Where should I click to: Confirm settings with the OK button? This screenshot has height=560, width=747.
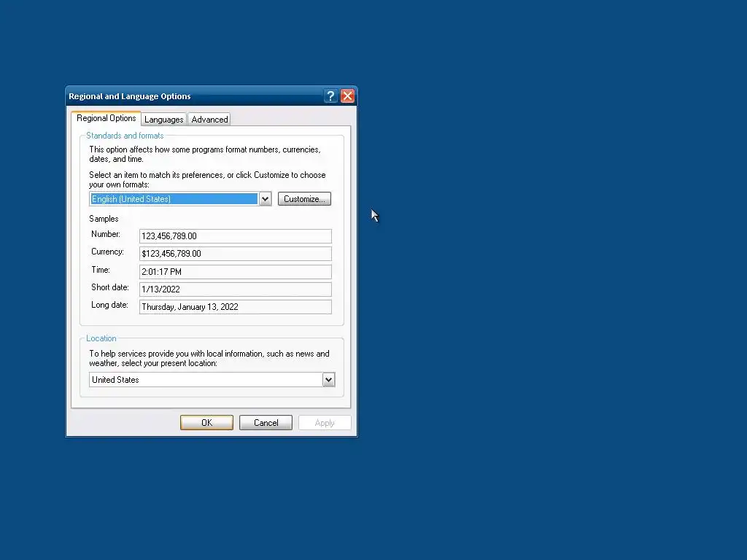coord(206,422)
